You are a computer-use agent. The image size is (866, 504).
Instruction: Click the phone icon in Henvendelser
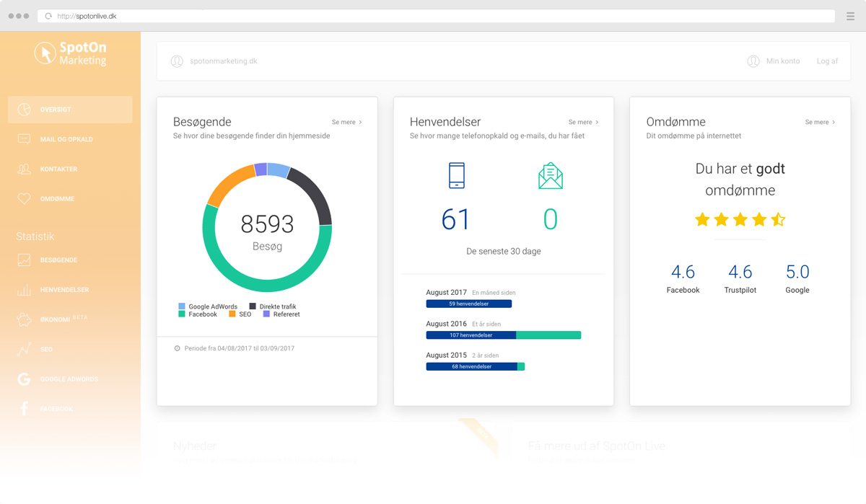pyautogui.click(x=457, y=175)
